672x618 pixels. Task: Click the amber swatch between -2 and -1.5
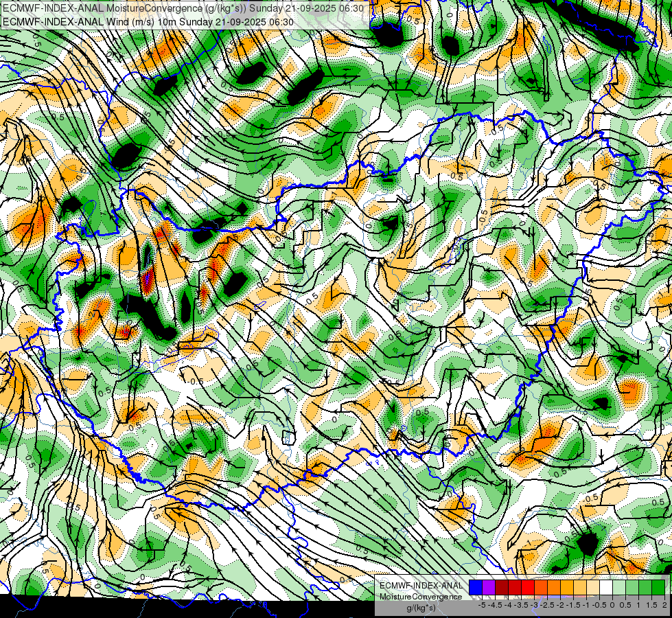point(567,587)
